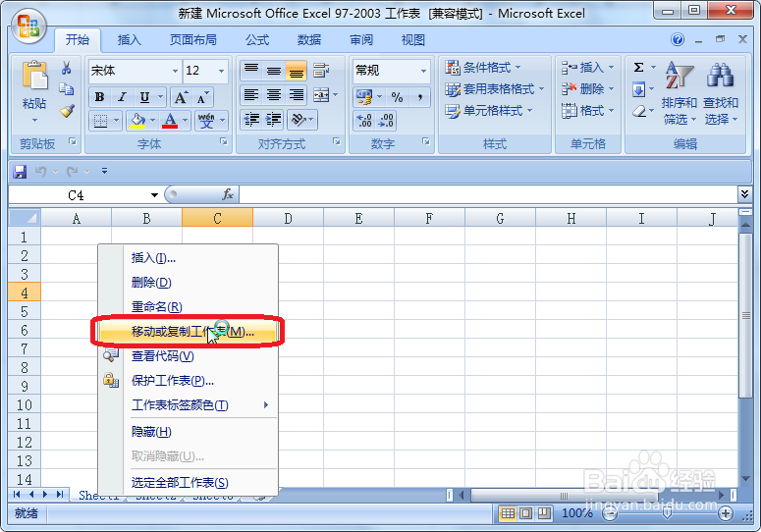Click the text orientation icon
The width and height of the screenshot is (761, 532).
[299, 120]
